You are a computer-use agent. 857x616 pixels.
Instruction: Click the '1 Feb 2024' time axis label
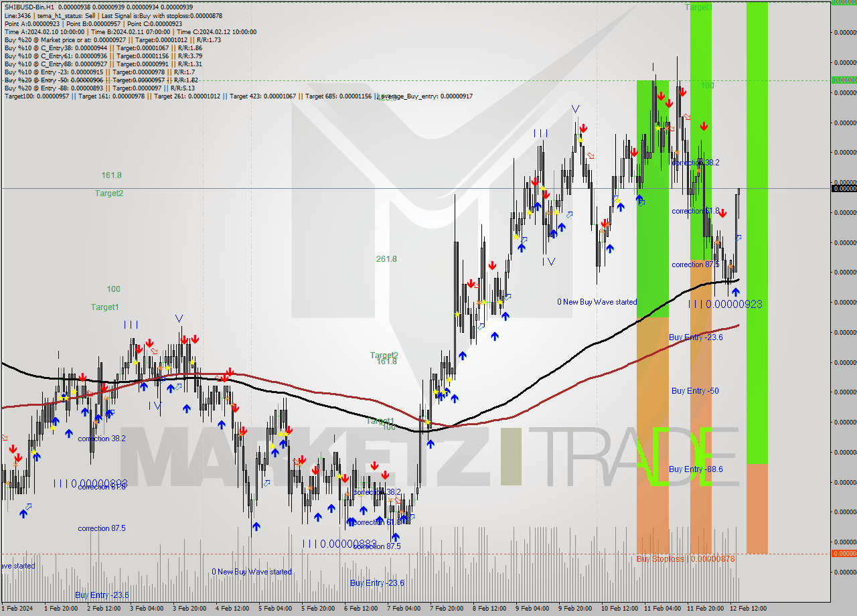pos(15,608)
